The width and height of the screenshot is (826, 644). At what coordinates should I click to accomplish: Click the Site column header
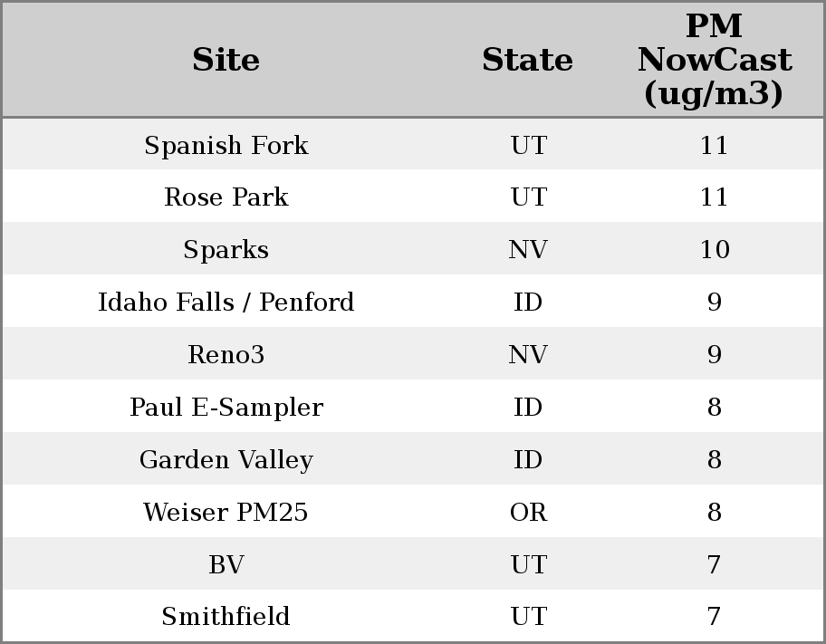pyautogui.click(x=226, y=60)
